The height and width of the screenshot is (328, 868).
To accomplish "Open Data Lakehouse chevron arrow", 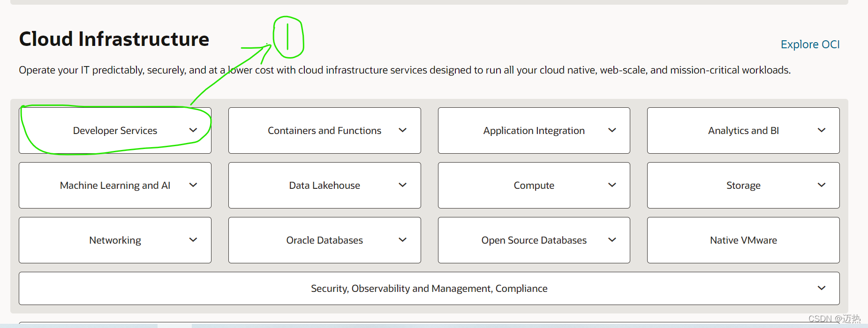I will (402, 185).
